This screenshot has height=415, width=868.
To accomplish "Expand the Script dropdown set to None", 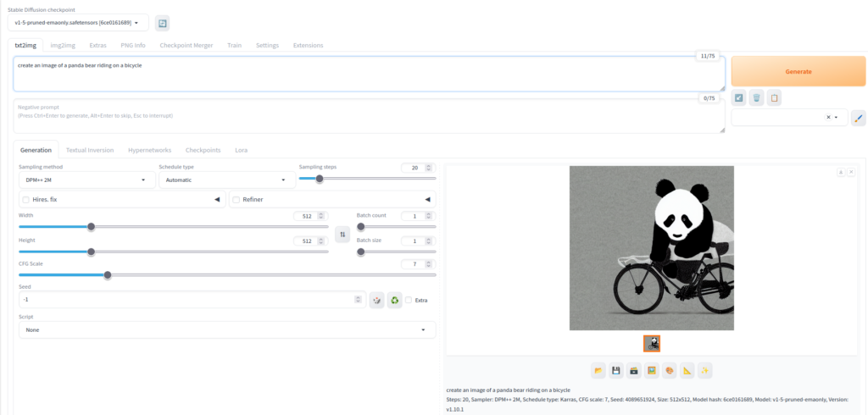I will tap(226, 329).
